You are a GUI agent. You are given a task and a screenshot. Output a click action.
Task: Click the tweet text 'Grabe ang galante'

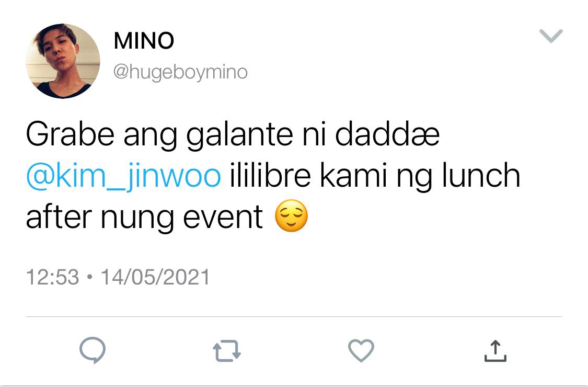coord(159,135)
